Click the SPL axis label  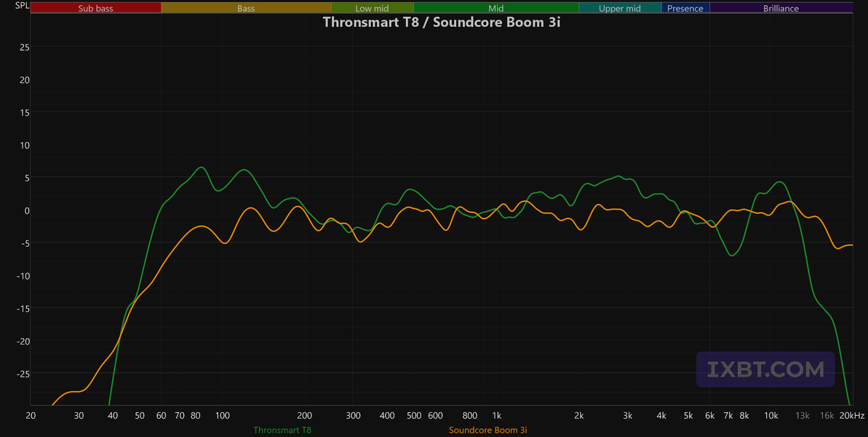coord(22,6)
